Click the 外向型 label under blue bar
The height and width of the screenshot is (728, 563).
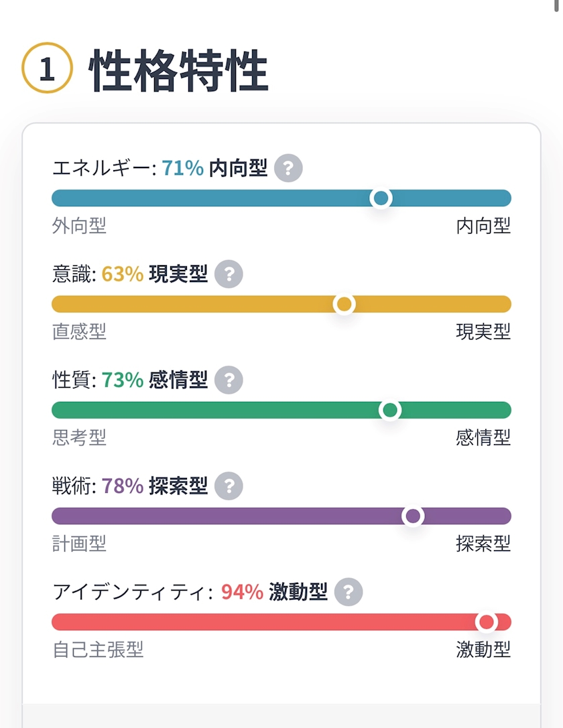click(79, 226)
